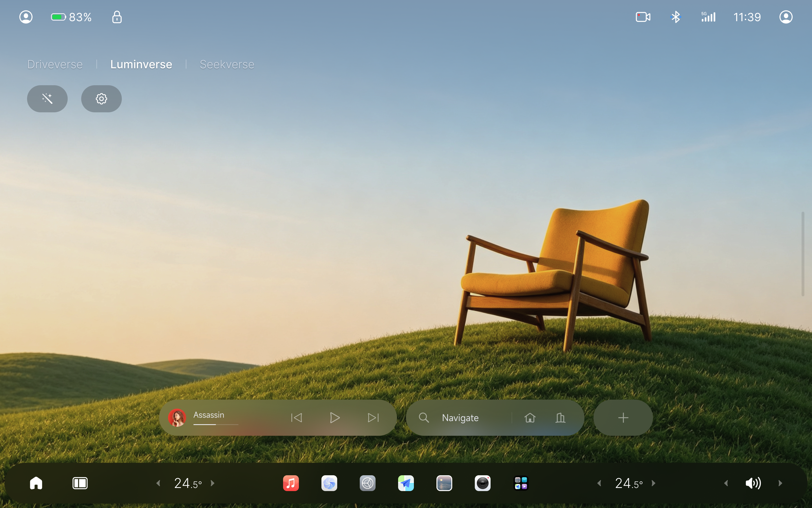This screenshot has width=812, height=508.
Task: Open Bluetooth settings icon
Action: tap(676, 17)
